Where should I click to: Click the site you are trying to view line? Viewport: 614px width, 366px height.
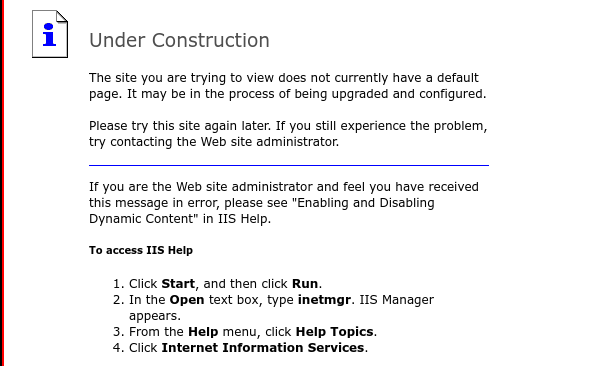(284, 78)
